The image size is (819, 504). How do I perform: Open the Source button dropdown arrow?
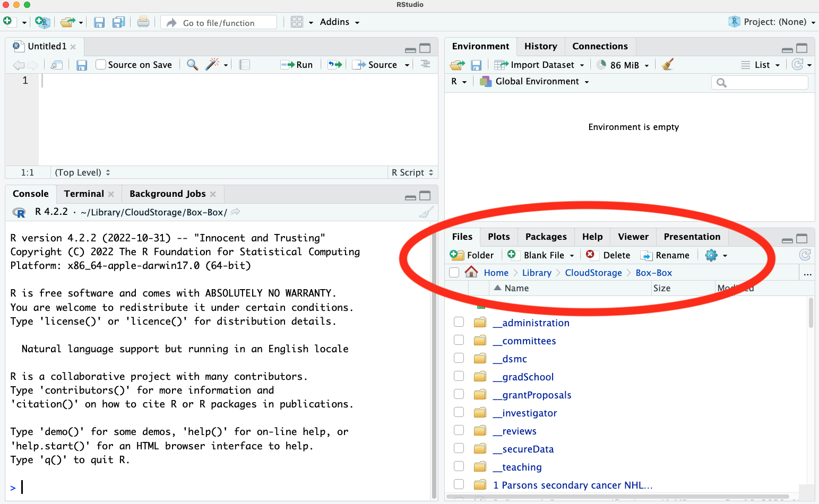click(407, 65)
